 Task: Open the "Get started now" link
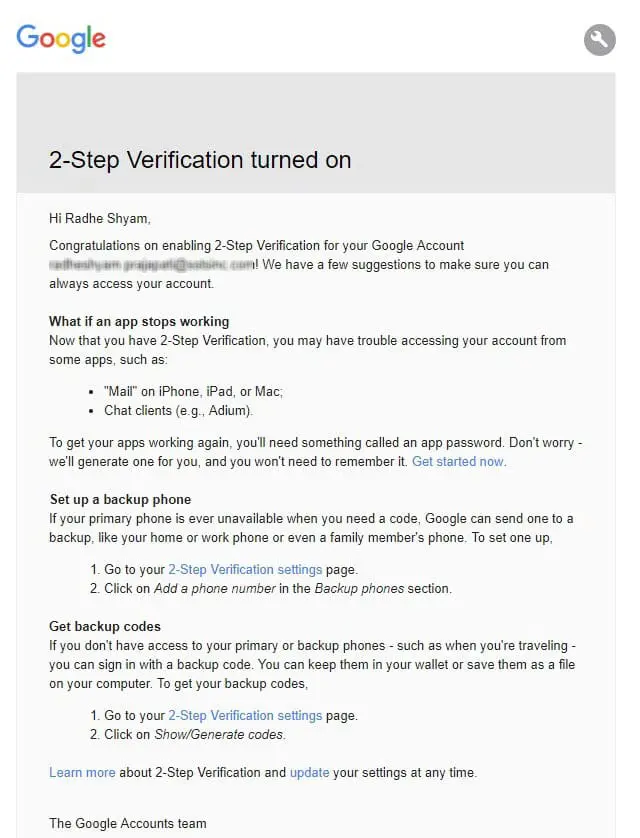458,461
